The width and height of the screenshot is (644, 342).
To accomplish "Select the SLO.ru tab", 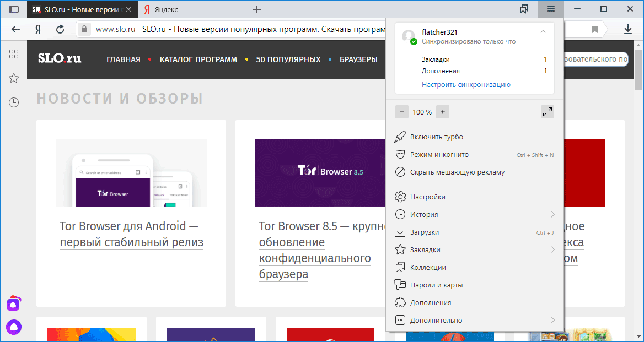I will coord(82,9).
